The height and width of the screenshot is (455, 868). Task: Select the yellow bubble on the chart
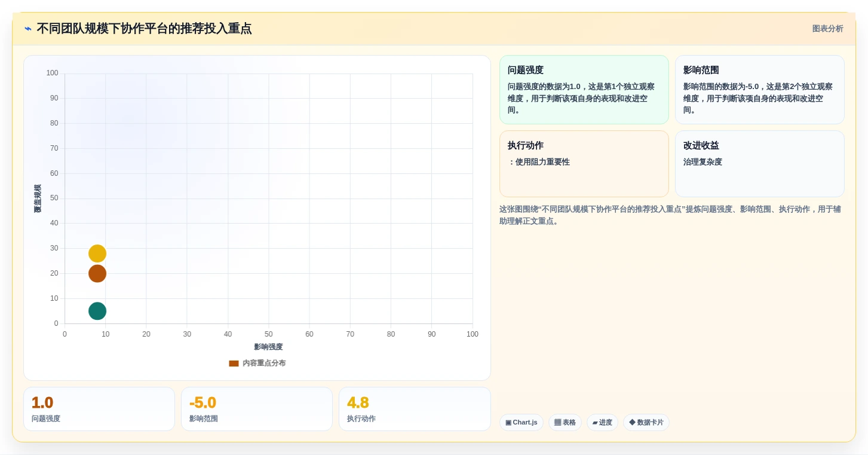[97, 254]
